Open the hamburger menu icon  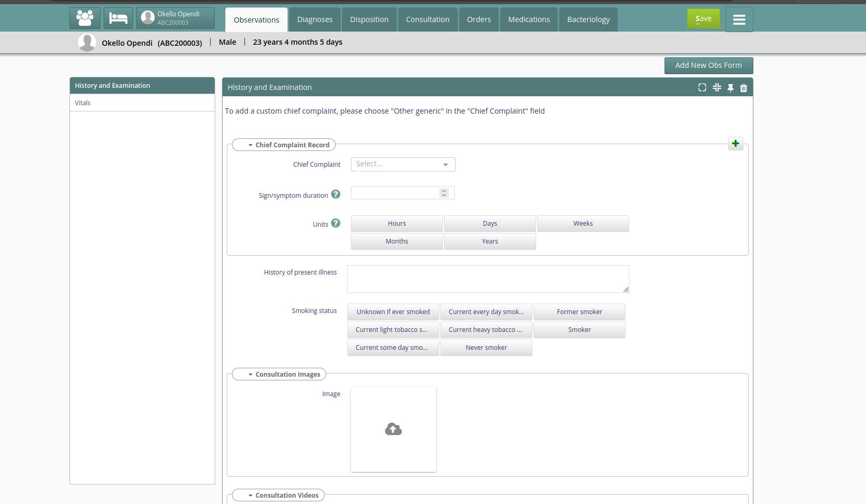pyautogui.click(x=739, y=19)
